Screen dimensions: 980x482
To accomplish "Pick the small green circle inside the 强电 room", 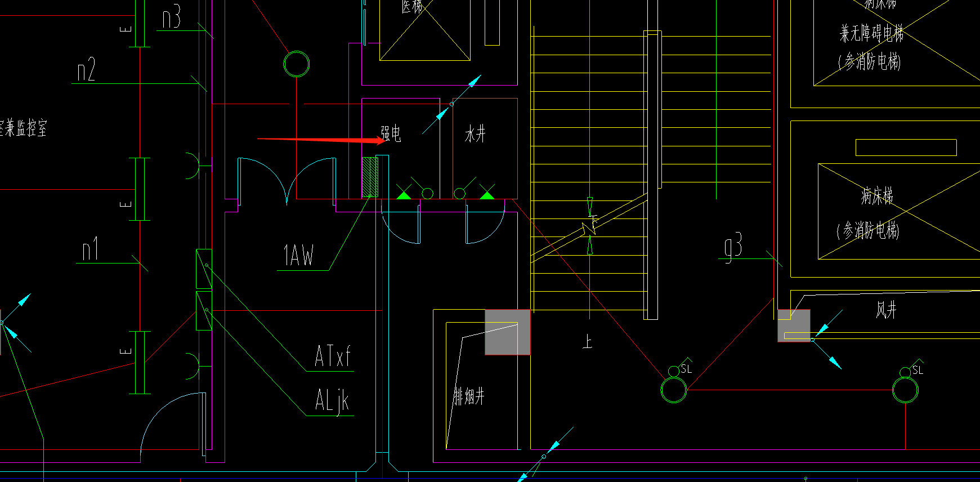I will pyautogui.click(x=427, y=194).
